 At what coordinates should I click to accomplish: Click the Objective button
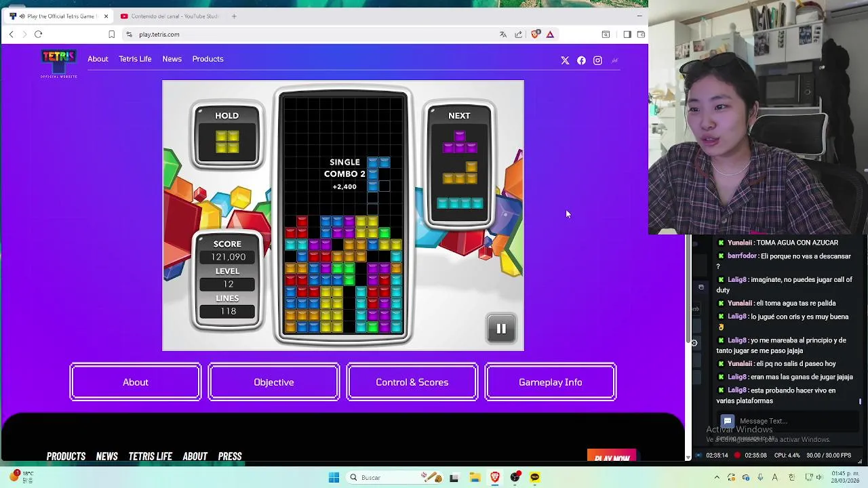[x=274, y=382]
